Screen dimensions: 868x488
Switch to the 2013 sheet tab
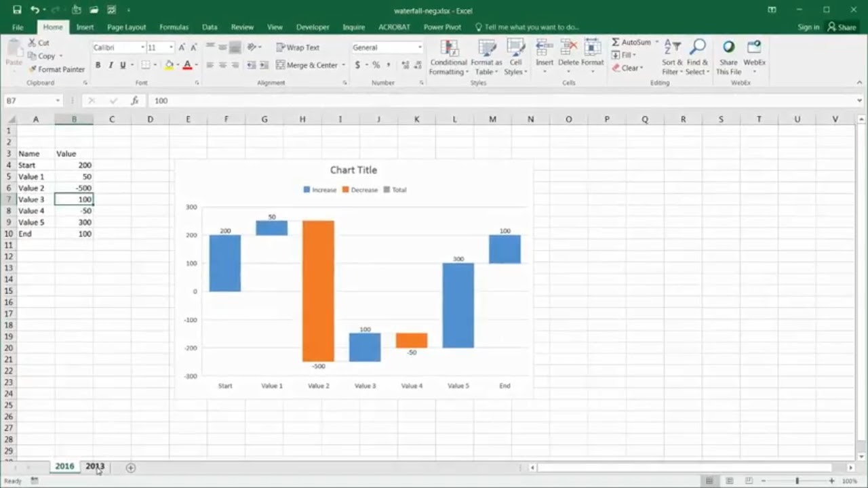95,466
